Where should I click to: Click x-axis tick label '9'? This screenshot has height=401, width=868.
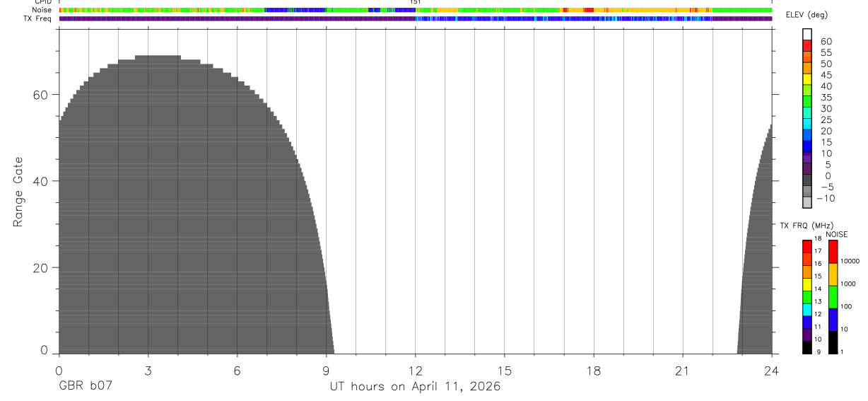click(x=326, y=371)
